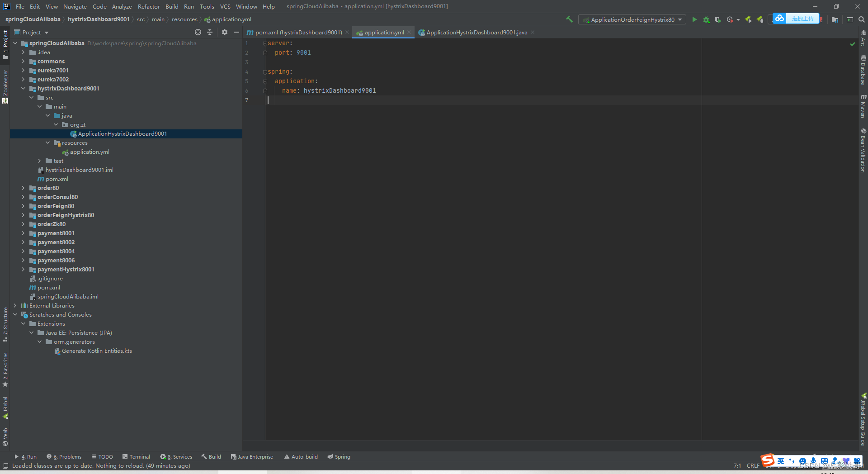Close the pom.xml editor tab

tap(347, 32)
